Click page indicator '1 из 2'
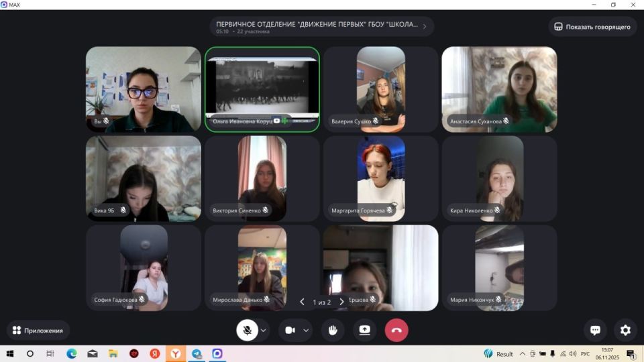The width and height of the screenshot is (644, 362). [321, 302]
